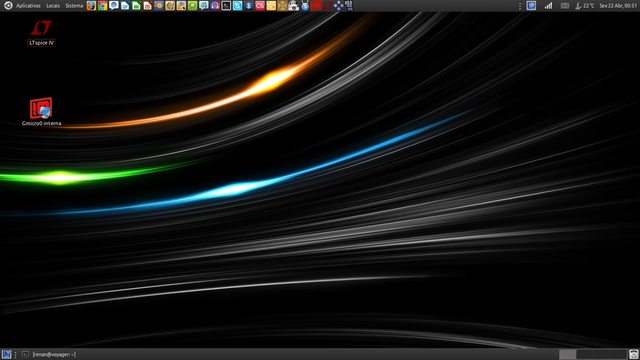Click the blue tray icon in top panel
Image resolution: width=640 pixels, height=360 pixels.
(531, 6)
